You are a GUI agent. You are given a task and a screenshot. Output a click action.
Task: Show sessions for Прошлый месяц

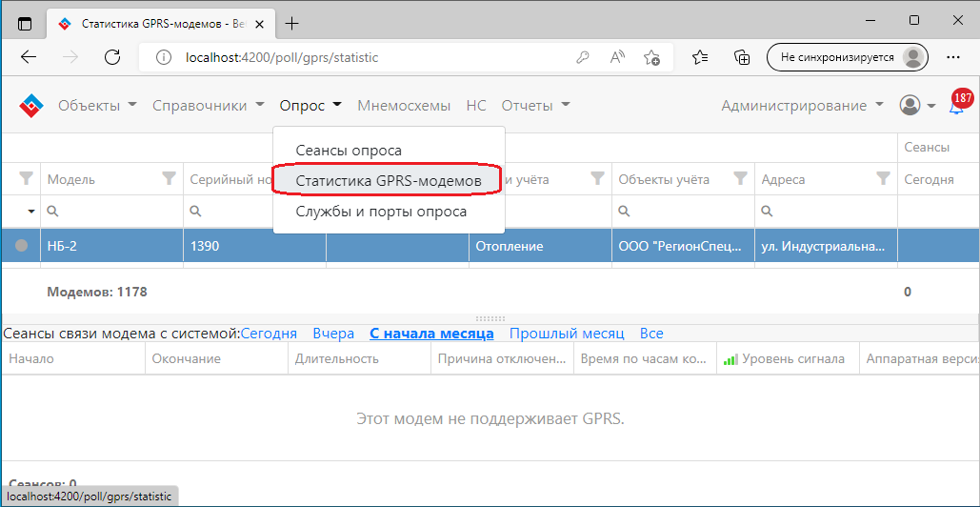[x=566, y=334]
